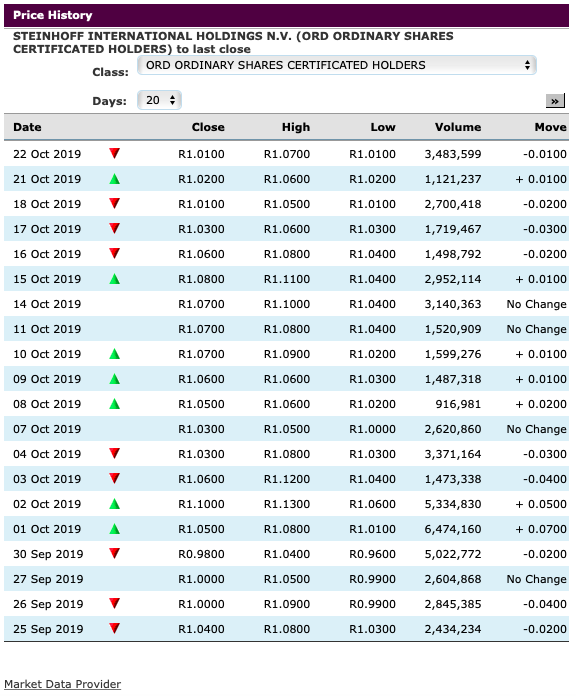Select volume 3,483,599
Screen dimensions: 576x696
[x=453, y=154]
